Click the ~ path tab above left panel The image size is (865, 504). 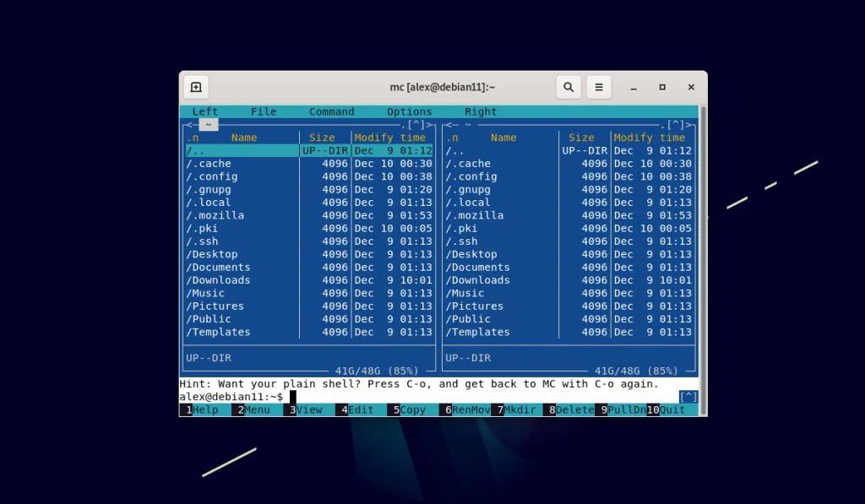[208, 124]
